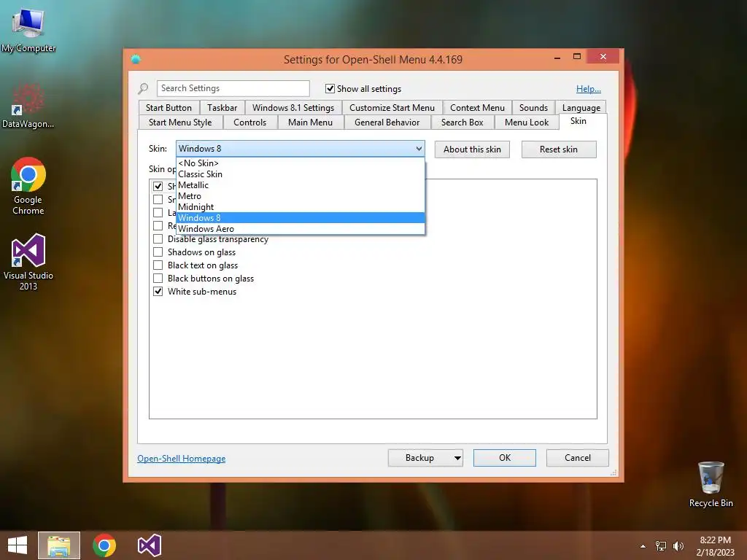
Task: Collapse the Skin combo box arrow
Action: coord(418,149)
